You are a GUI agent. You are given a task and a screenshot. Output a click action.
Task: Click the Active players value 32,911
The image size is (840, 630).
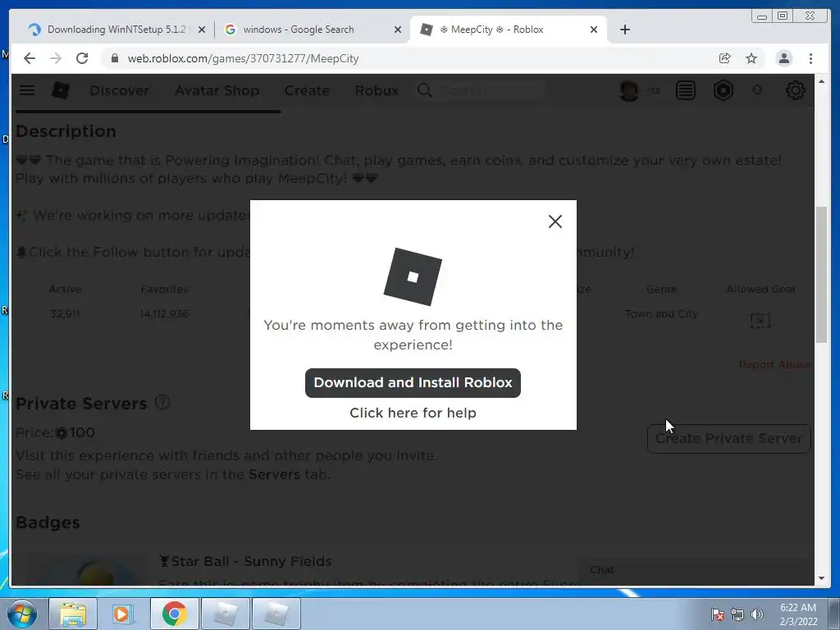(x=65, y=314)
